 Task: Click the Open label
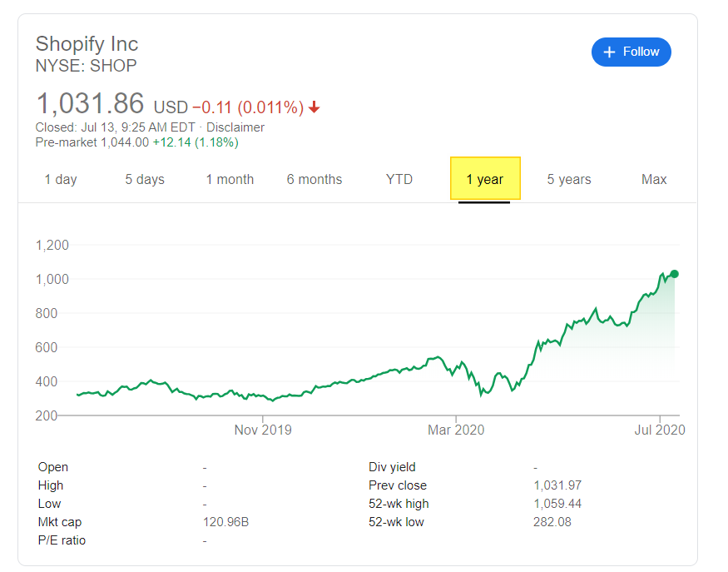point(53,467)
